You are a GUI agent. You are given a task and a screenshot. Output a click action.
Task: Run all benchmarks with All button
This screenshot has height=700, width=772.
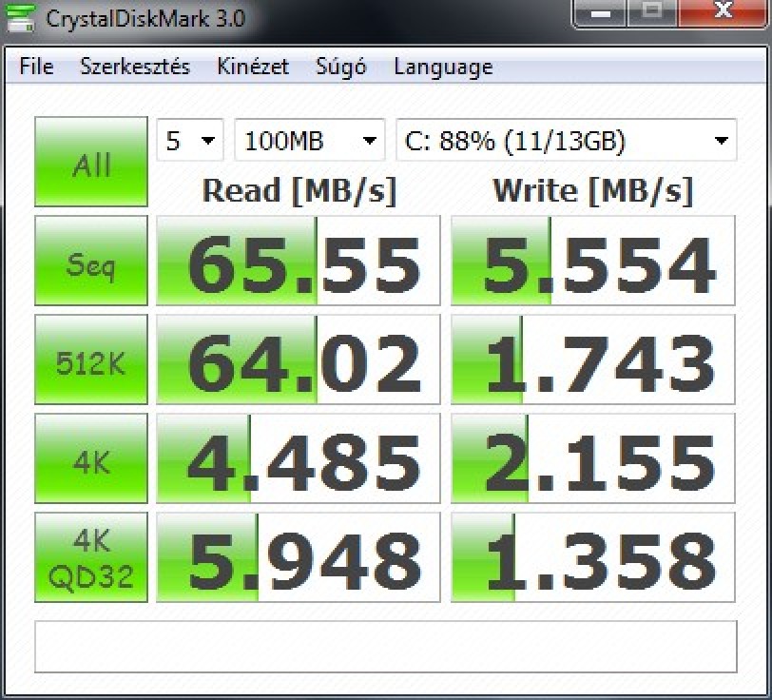91,162
